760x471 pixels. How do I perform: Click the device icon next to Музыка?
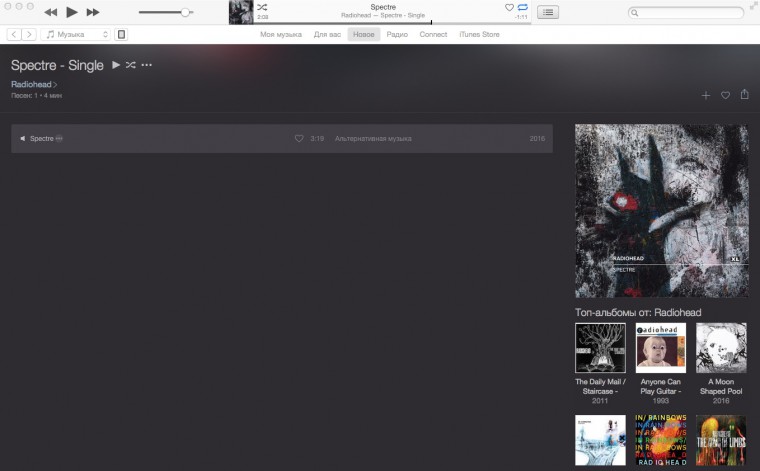click(x=122, y=34)
